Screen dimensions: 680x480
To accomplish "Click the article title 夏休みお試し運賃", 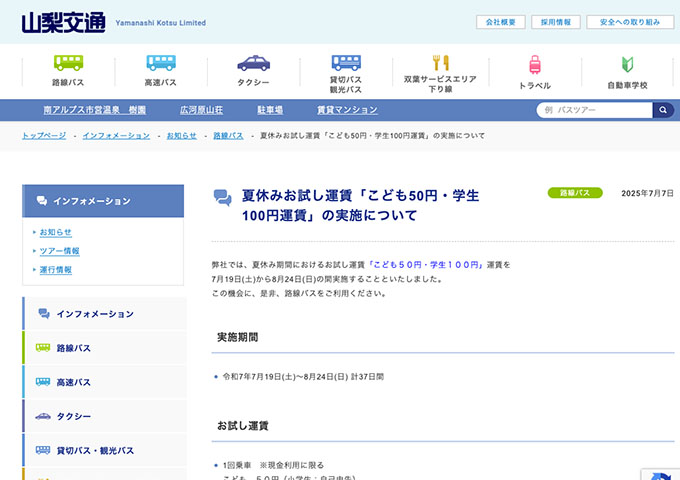I will click(x=360, y=206).
